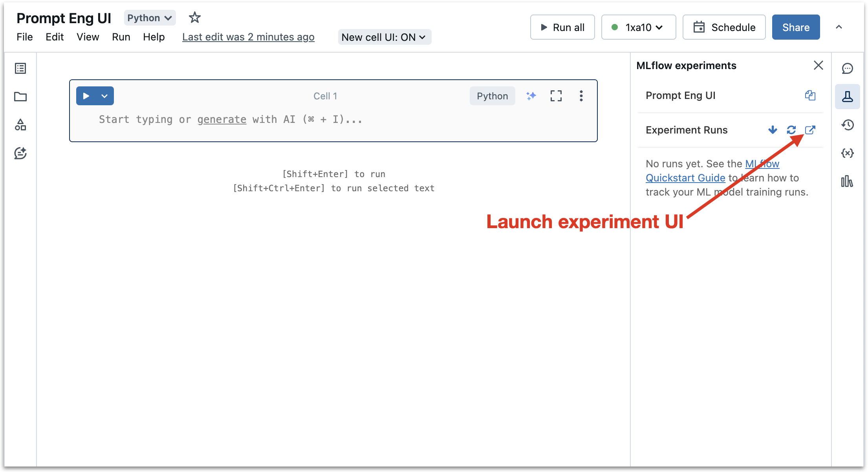Viewport: 868px width, 472px height.
Task: Open the Python language dropdown beside title
Action: point(150,18)
